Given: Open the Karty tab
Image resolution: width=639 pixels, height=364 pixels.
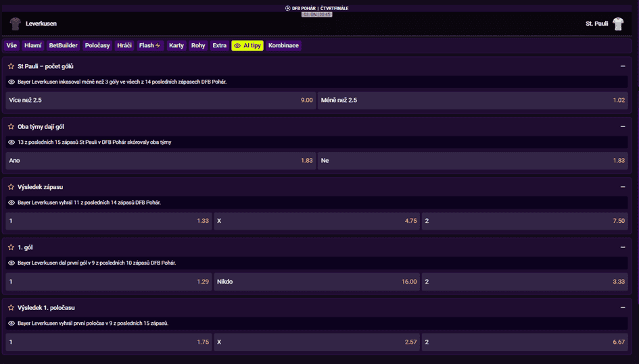Looking at the screenshot, I should click(176, 46).
